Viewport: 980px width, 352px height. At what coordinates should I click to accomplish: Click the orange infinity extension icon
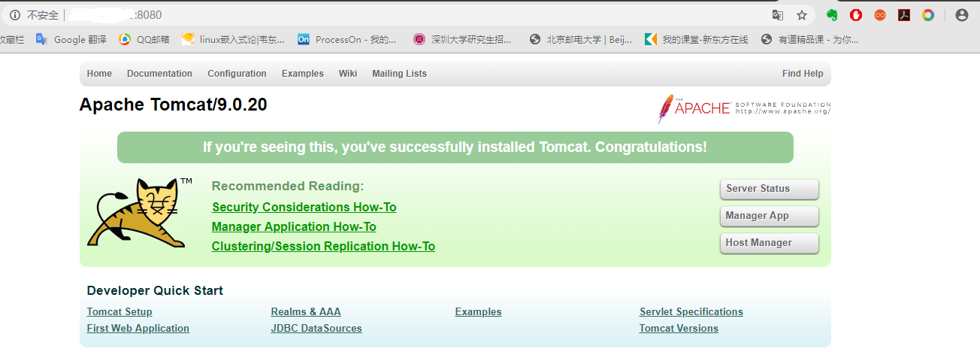coord(880,15)
